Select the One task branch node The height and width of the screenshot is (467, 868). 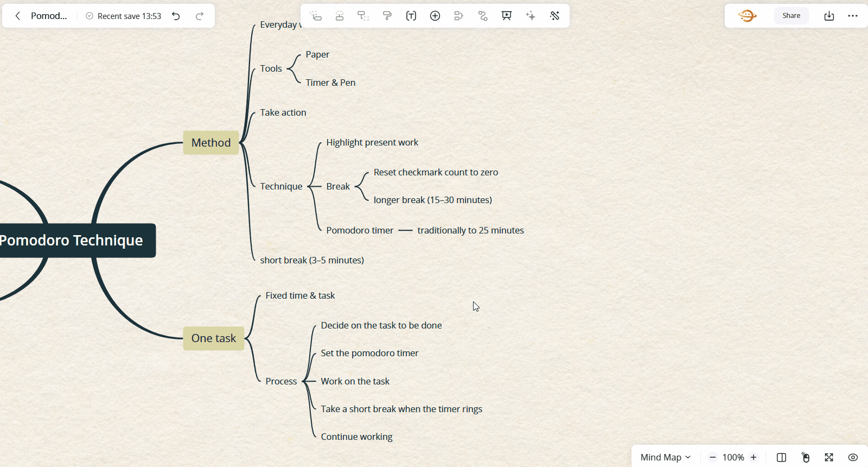213,338
